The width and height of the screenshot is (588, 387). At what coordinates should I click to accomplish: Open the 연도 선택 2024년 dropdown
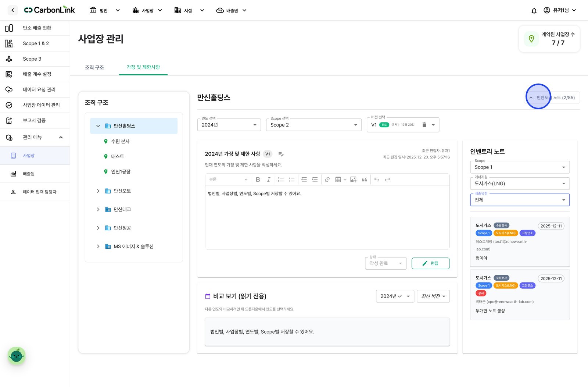click(229, 125)
